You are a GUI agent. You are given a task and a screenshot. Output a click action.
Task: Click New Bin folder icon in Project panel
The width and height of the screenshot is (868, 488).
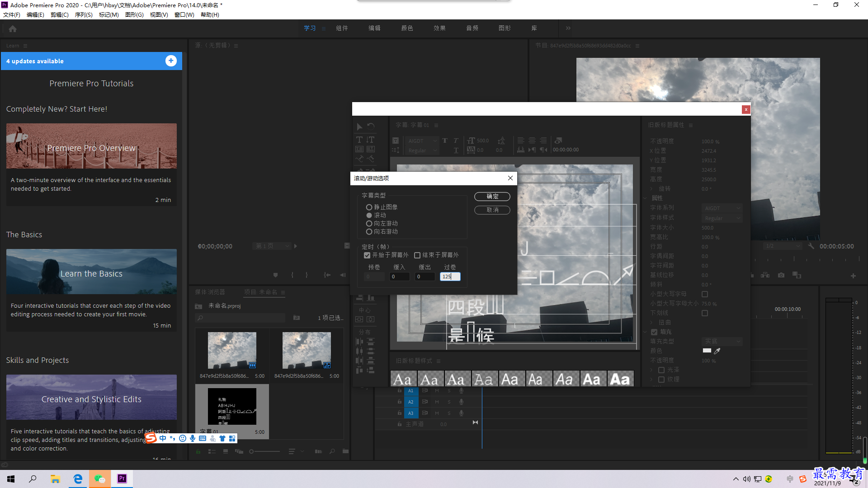pos(345,451)
